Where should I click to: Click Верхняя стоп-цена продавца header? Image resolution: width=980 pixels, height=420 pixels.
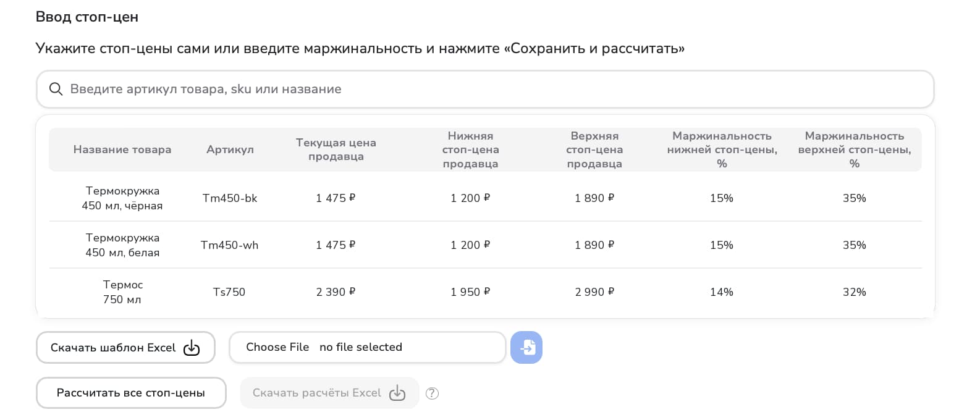pos(594,149)
